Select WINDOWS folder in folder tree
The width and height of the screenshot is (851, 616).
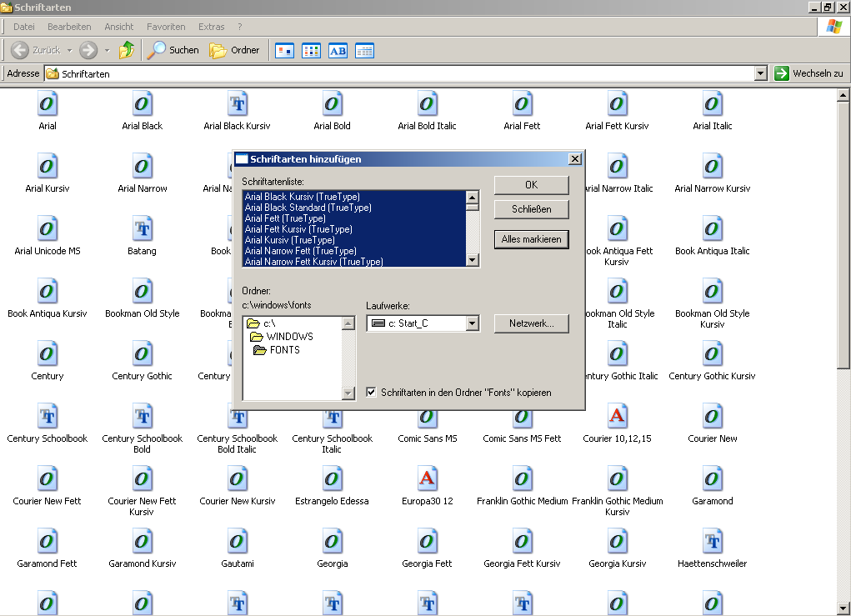[x=282, y=337]
